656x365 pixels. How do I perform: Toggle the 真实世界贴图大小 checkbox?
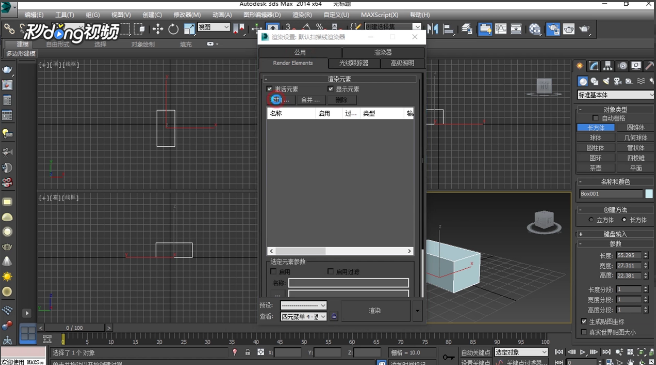click(x=584, y=332)
